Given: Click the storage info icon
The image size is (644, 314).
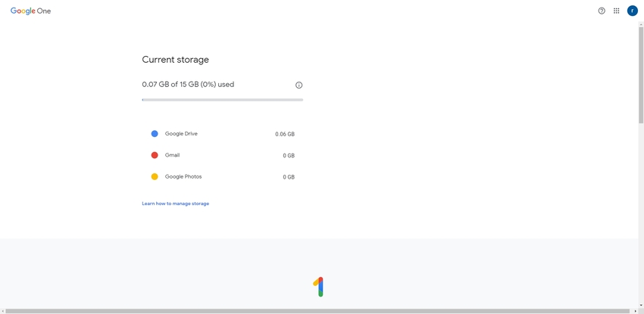Looking at the screenshot, I should [299, 85].
